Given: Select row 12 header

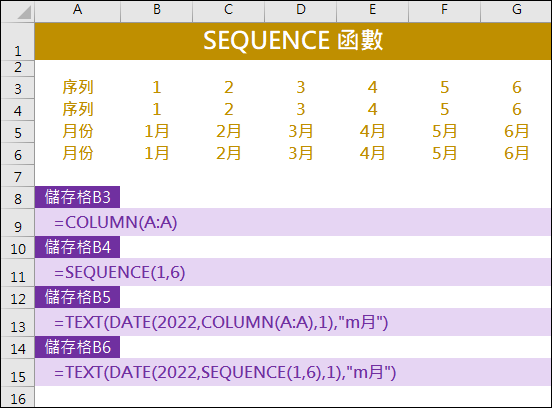Looking at the screenshot, I should pos(18,297).
